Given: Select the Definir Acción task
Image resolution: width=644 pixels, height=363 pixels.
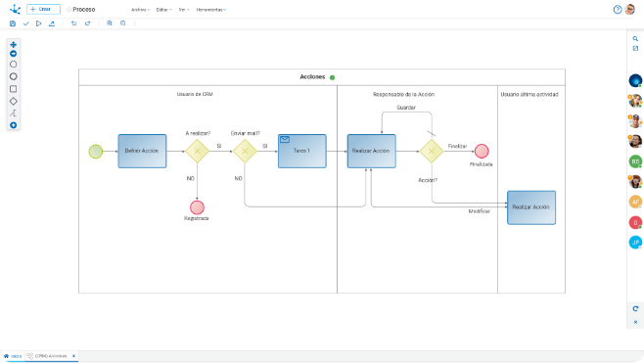Looking at the screenshot, I should pyautogui.click(x=142, y=151).
